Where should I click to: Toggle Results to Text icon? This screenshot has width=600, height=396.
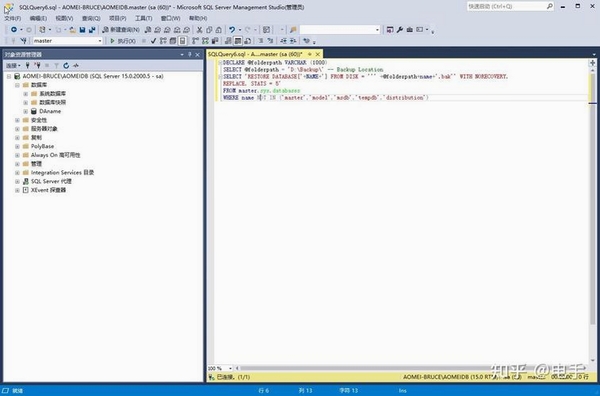tap(228, 41)
